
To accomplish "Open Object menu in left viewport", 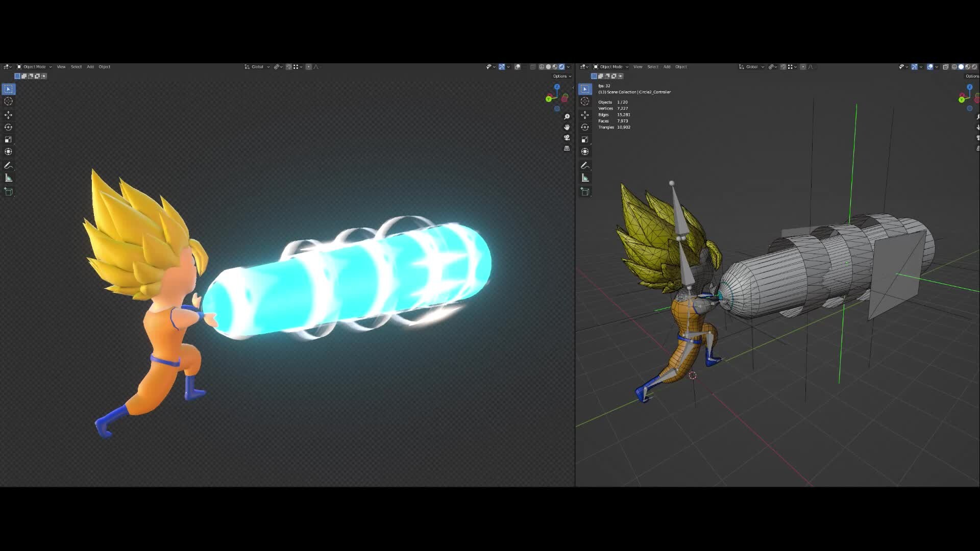I will coord(105,67).
